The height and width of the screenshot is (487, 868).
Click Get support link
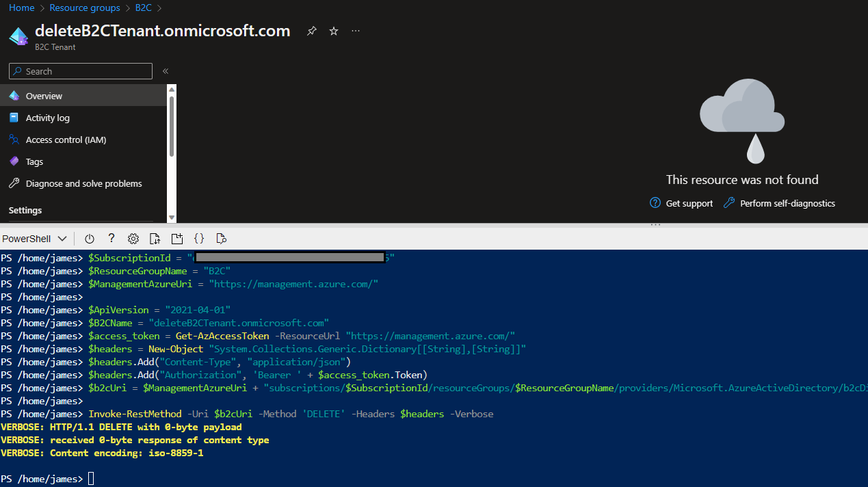(x=689, y=203)
